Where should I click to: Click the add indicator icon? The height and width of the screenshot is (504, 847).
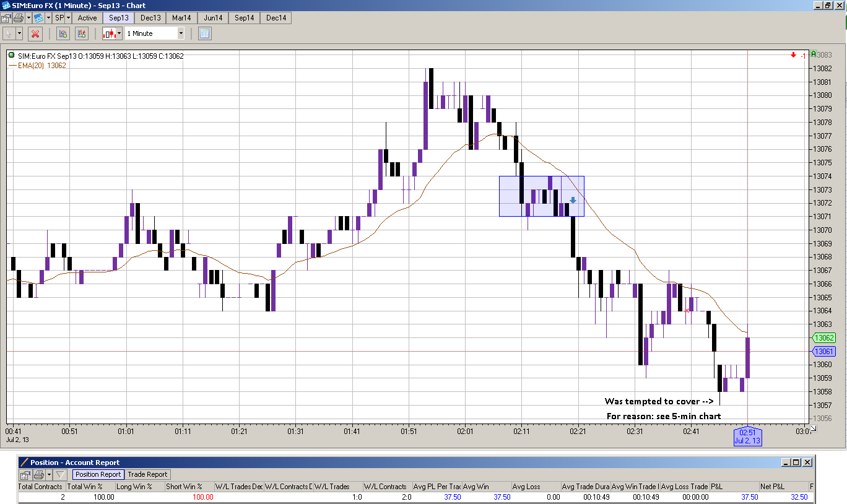(x=63, y=33)
